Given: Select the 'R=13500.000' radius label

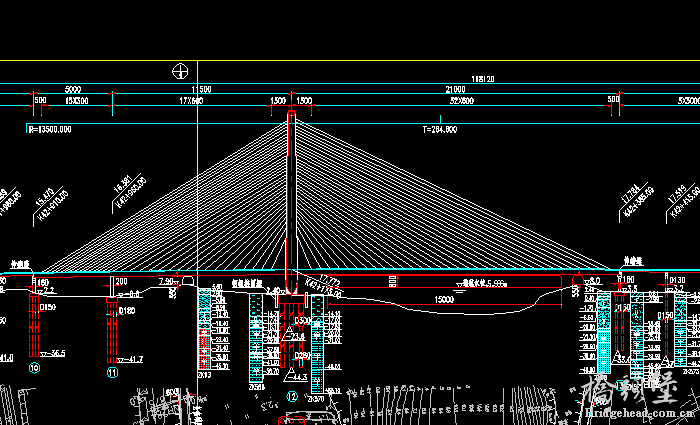Looking at the screenshot, I should (x=50, y=130).
